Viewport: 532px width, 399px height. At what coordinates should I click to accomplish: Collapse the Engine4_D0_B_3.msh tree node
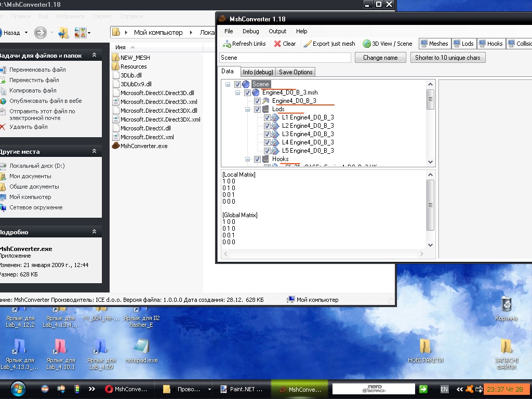pos(238,92)
